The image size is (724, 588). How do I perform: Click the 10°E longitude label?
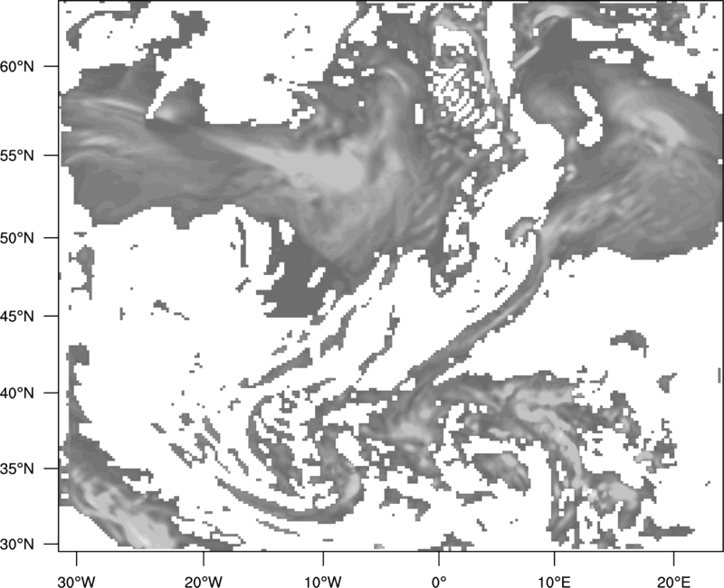coord(554,582)
